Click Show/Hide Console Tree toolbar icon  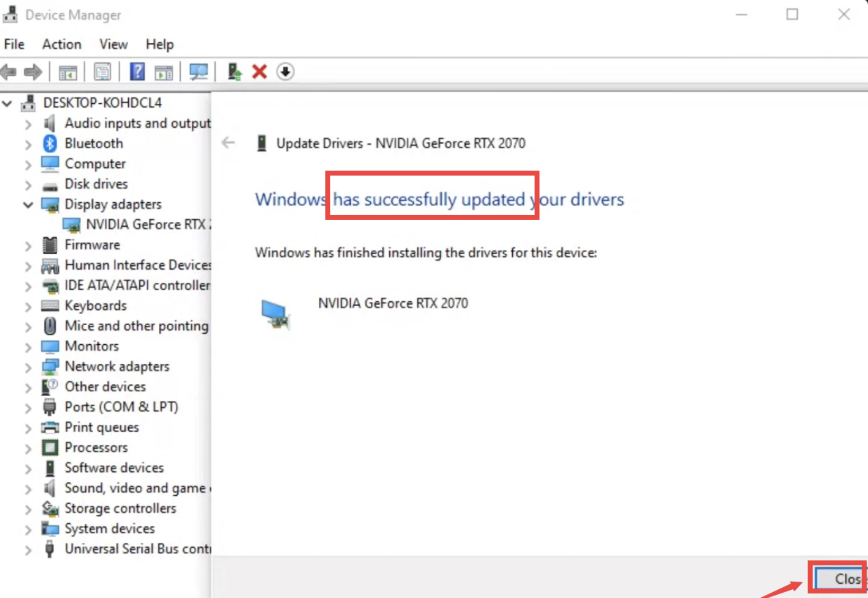(68, 72)
